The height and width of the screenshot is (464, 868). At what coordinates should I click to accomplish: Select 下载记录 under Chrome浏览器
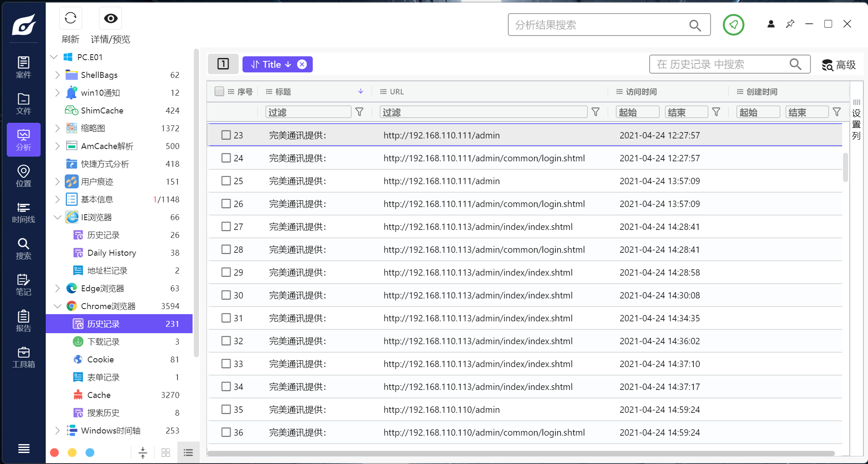119,342
